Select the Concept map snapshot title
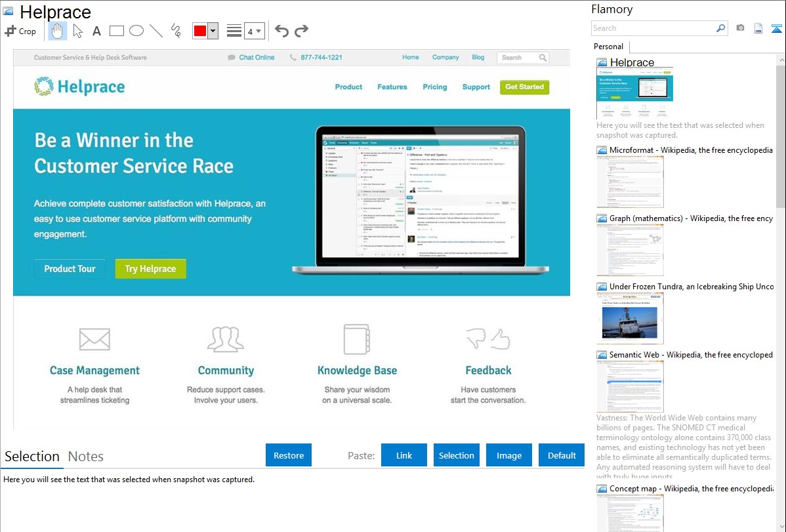Image resolution: width=786 pixels, height=532 pixels. [692, 489]
